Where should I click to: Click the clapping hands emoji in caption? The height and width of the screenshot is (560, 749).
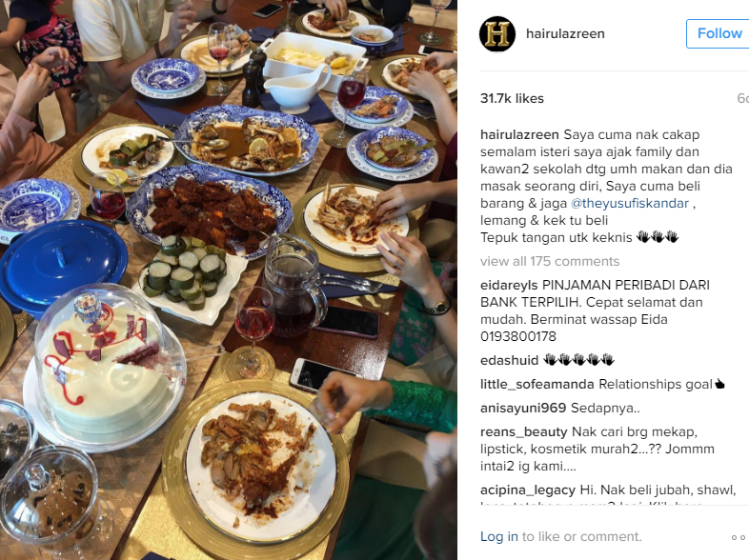(658, 237)
